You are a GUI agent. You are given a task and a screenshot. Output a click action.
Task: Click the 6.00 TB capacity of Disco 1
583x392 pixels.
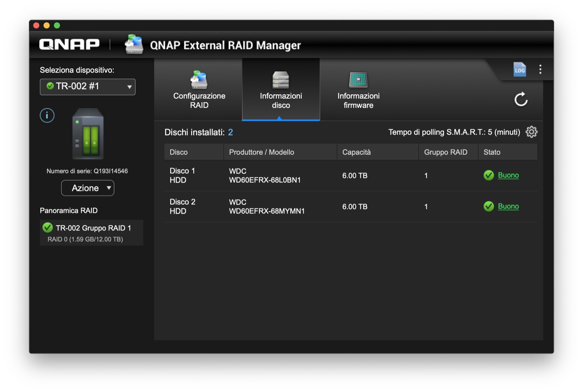tap(355, 176)
